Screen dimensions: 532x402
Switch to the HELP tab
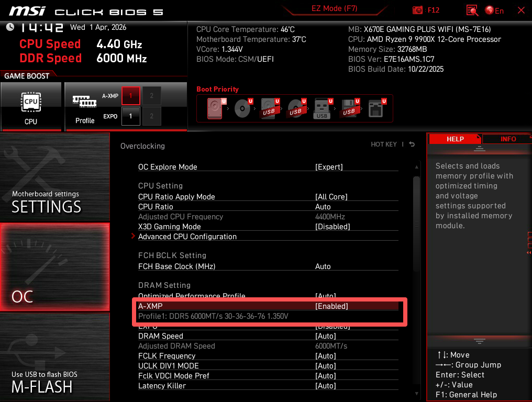click(x=455, y=139)
